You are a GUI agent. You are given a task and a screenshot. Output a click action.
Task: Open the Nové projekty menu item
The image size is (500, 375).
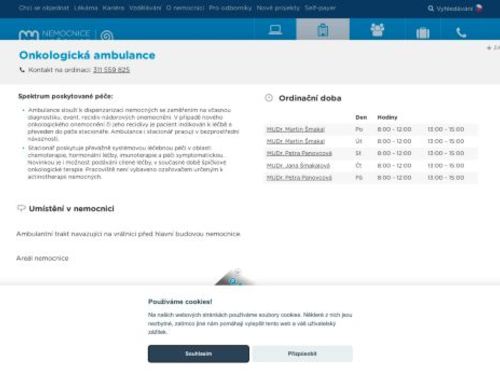(x=278, y=8)
